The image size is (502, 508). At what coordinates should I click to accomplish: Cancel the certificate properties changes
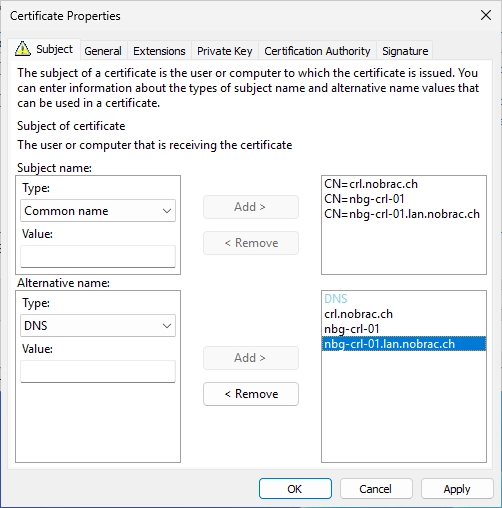pyautogui.click(x=376, y=489)
